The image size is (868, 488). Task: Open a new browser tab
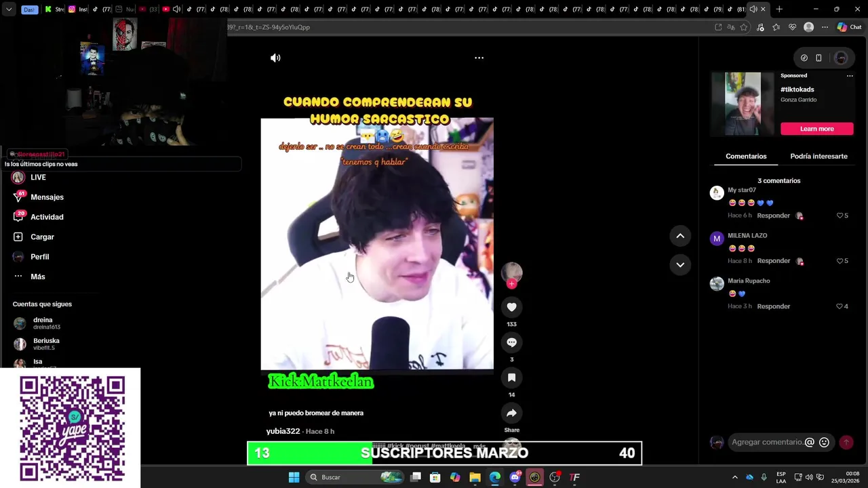(x=779, y=9)
